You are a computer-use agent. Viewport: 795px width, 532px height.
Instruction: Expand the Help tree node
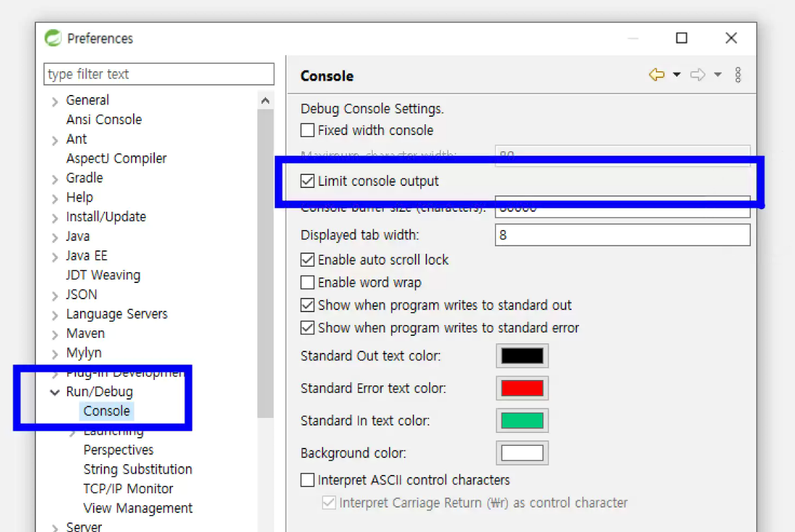click(55, 199)
